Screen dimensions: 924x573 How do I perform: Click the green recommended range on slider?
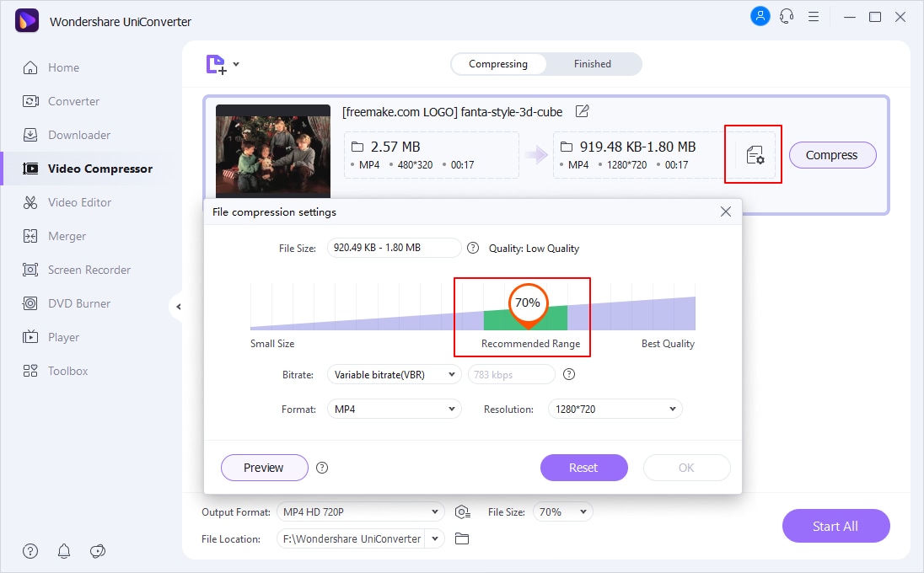coord(525,318)
